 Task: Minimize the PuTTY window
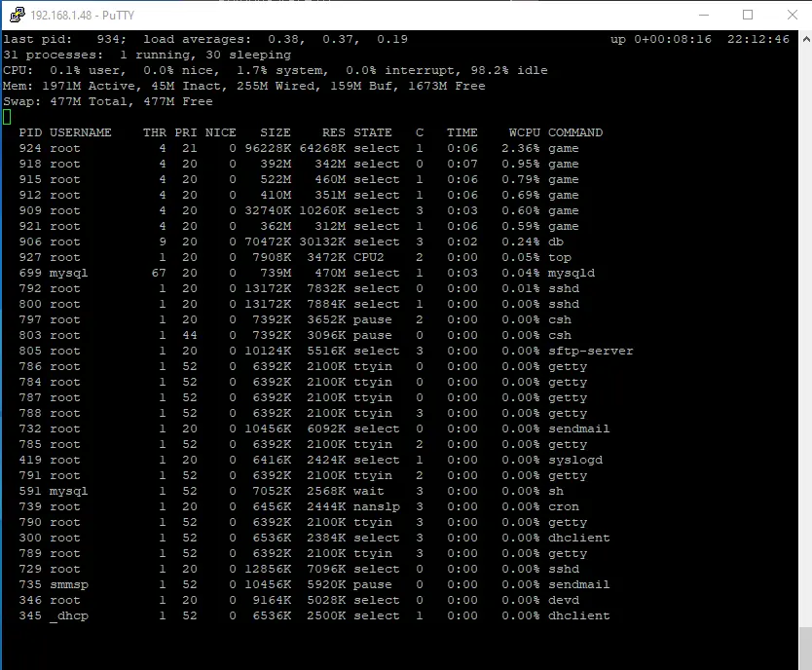(704, 16)
